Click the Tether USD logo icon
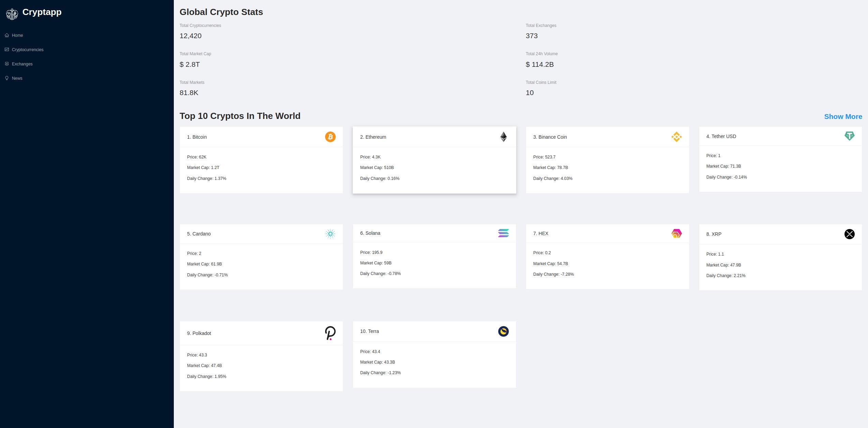This screenshot has height=428, width=868. coord(850,136)
